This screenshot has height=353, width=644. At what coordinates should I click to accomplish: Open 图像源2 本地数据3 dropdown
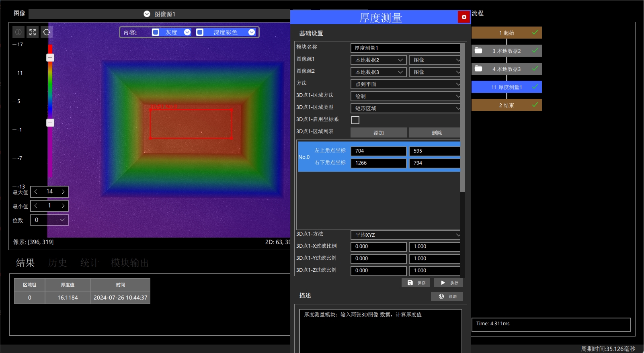(x=379, y=72)
